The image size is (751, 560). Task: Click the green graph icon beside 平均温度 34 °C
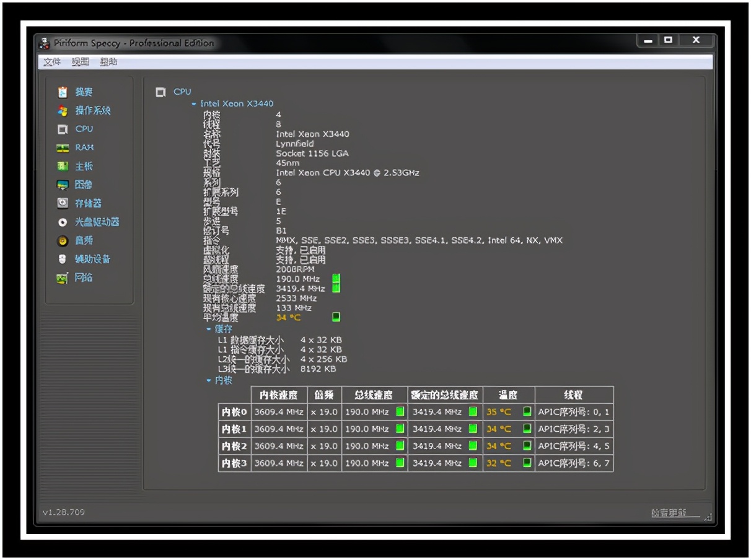(x=336, y=317)
